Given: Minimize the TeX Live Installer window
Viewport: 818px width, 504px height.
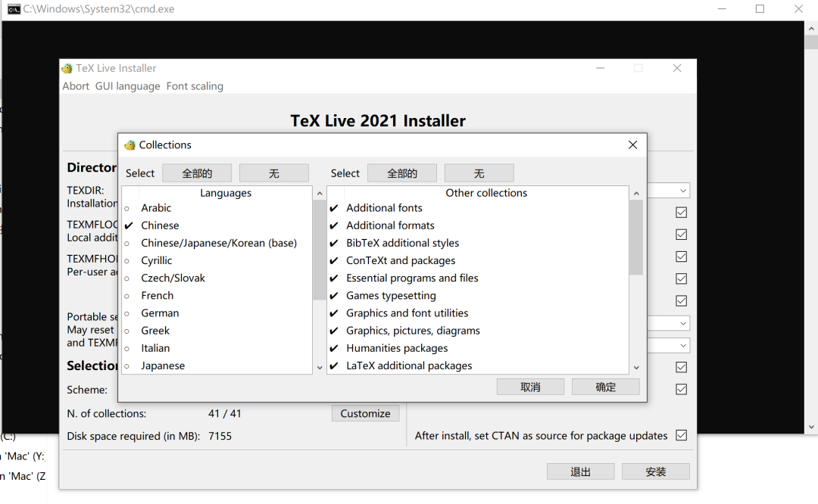Looking at the screenshot, I should (601, 68).
